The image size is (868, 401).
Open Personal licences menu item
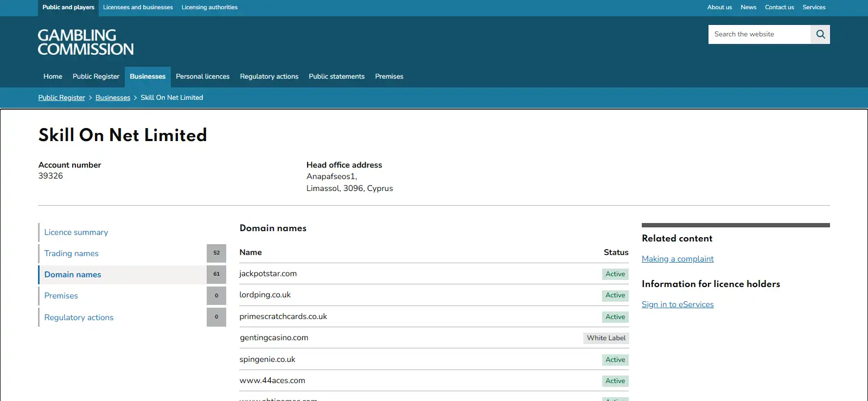pyautogui.click(x=202, y=77)
